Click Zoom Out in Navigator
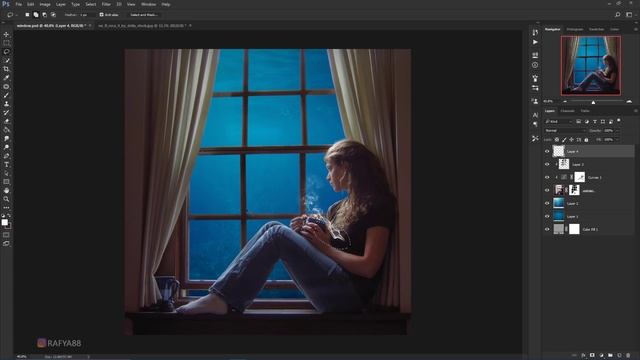 565,101
